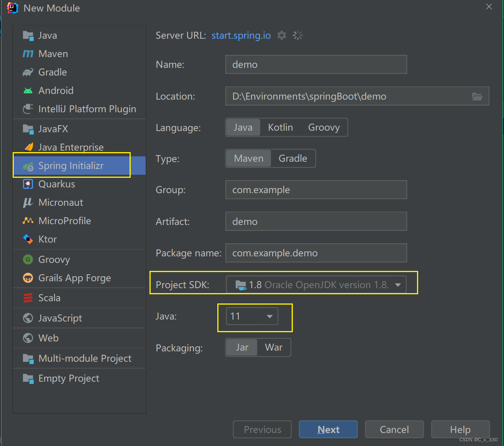Select Java Enterprise in the list

tap(79, 147)
